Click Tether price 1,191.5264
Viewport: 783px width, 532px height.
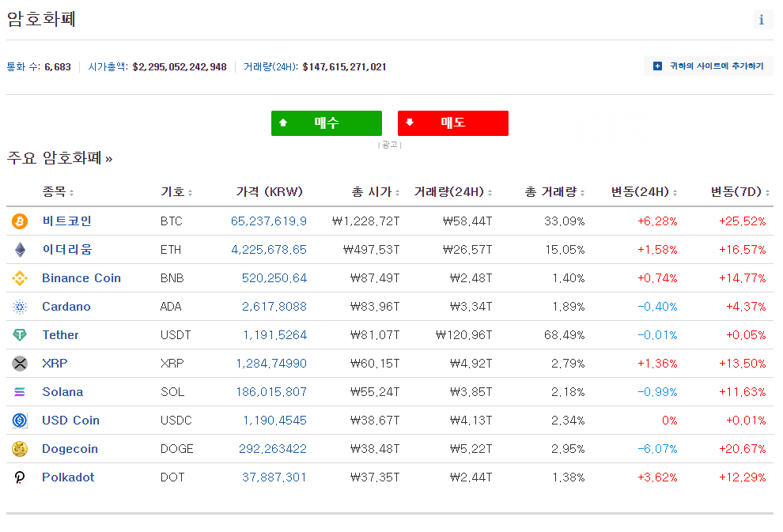point(274,335)
